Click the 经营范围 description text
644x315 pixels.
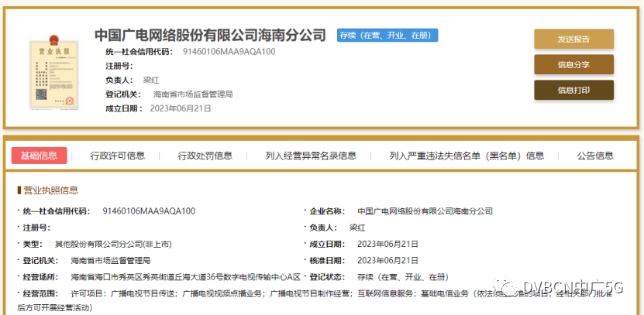315,300
